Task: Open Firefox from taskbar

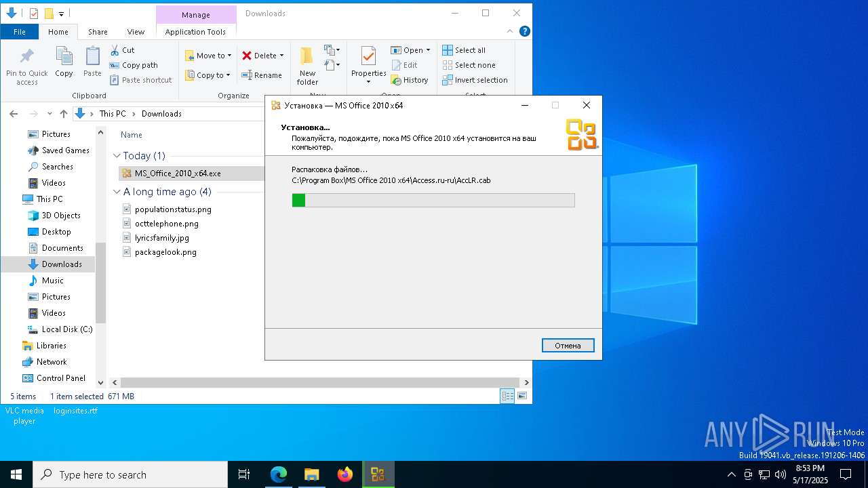Action: [x=345, y=474]
